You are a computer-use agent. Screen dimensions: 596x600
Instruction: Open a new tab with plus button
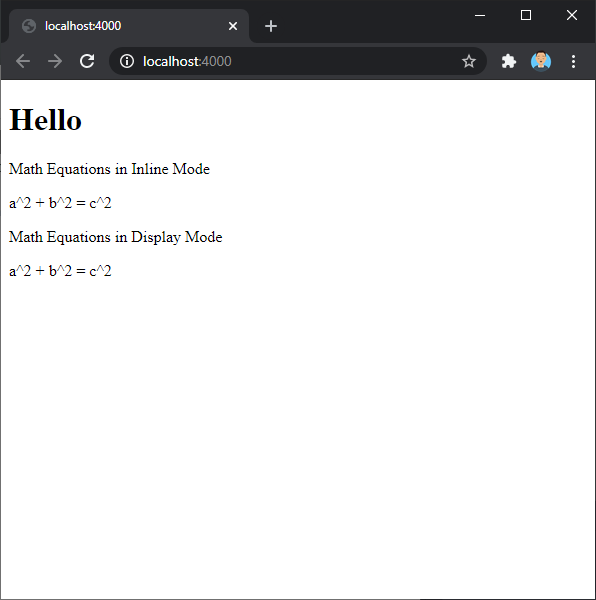click(x=271, y=26)
